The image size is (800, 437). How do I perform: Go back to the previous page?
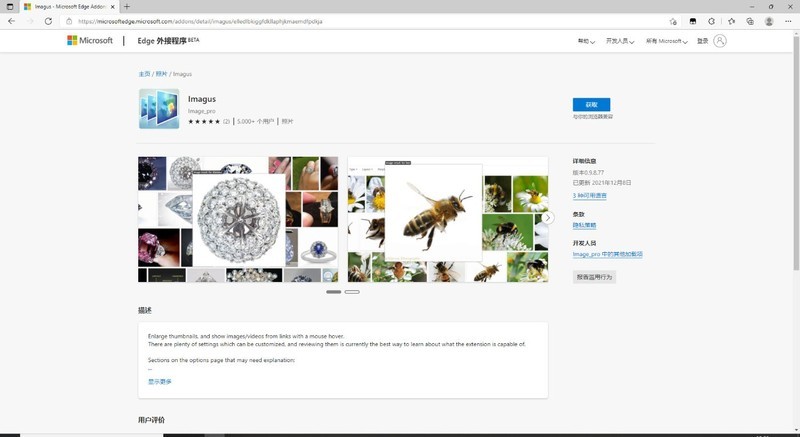(11, 21)
